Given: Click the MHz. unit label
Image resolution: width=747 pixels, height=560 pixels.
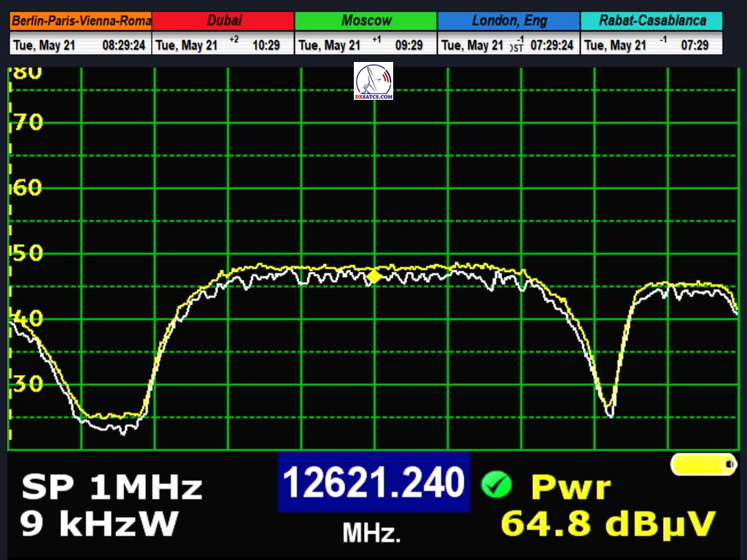Looking at the screenshot, I should click(372, 533).
